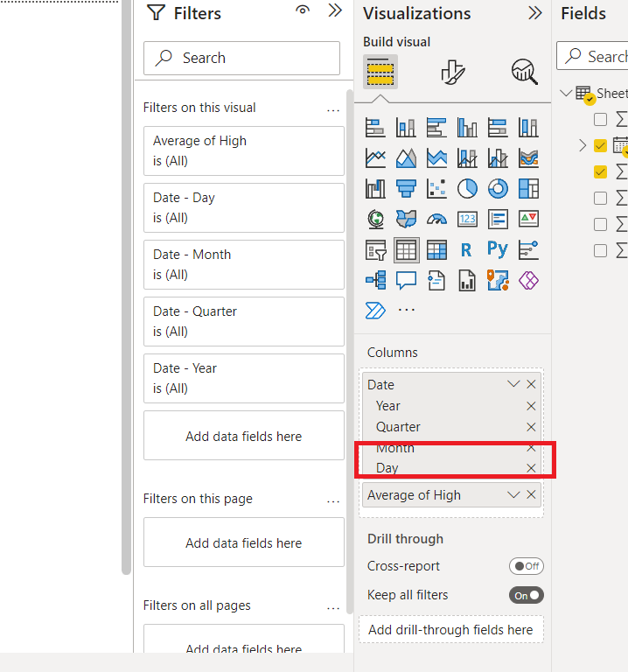Viewport: 628px width, 672px height.
Task: Select the KPI visual
Action: click(x=528, y=219)
